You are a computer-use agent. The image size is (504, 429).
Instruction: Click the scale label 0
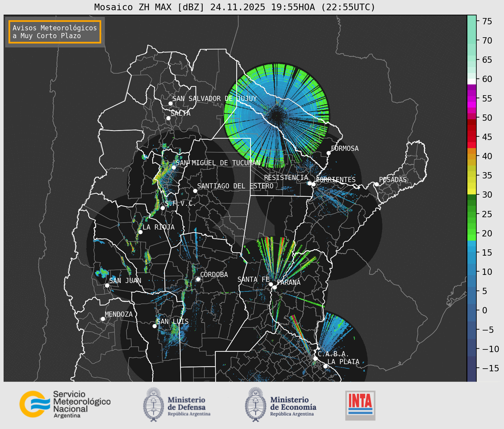(485, 310)
